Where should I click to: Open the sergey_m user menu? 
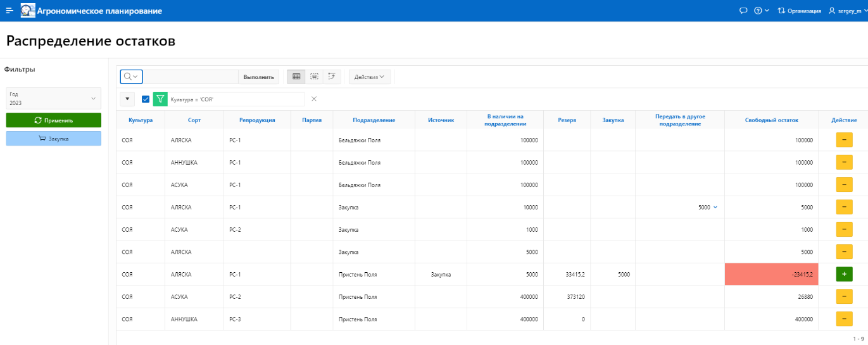(847, 11)
